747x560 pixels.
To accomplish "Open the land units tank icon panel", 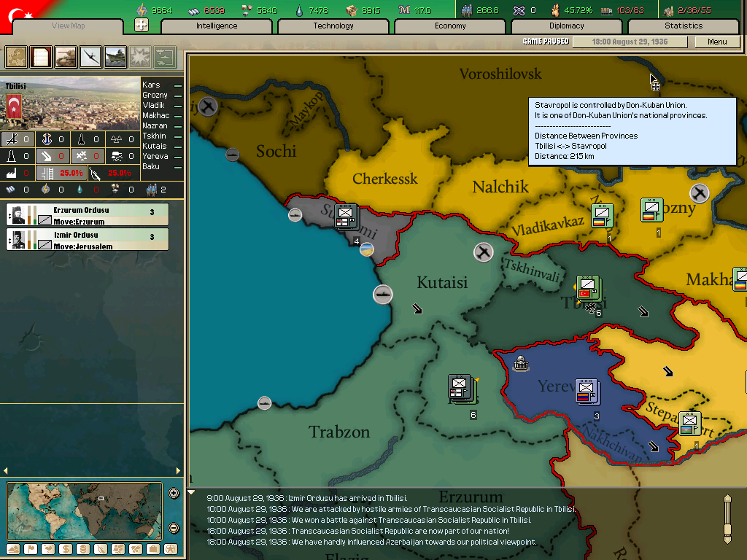I will (66, 56).
